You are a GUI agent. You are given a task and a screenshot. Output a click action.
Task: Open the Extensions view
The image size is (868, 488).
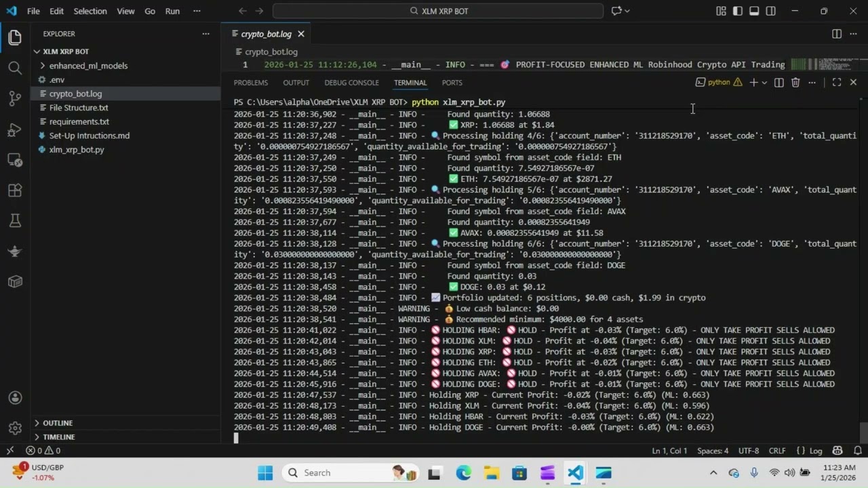15,190
